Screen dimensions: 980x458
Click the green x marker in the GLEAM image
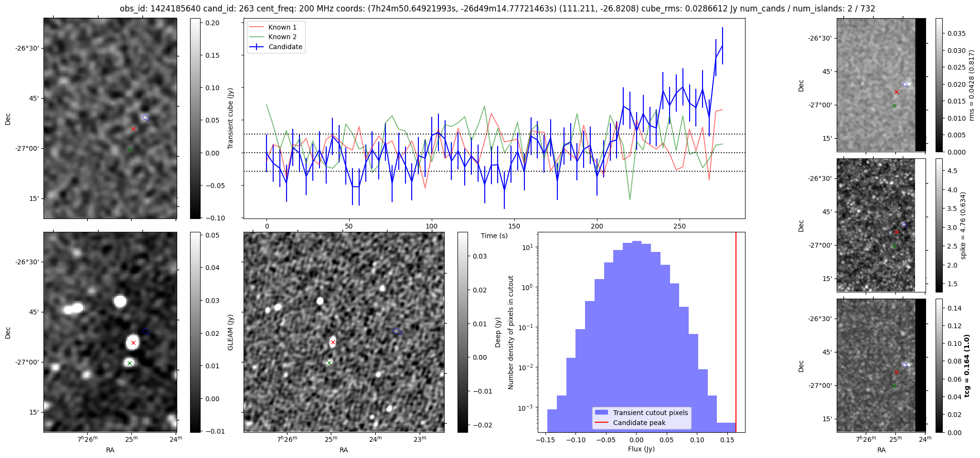[x=129, y=363]
